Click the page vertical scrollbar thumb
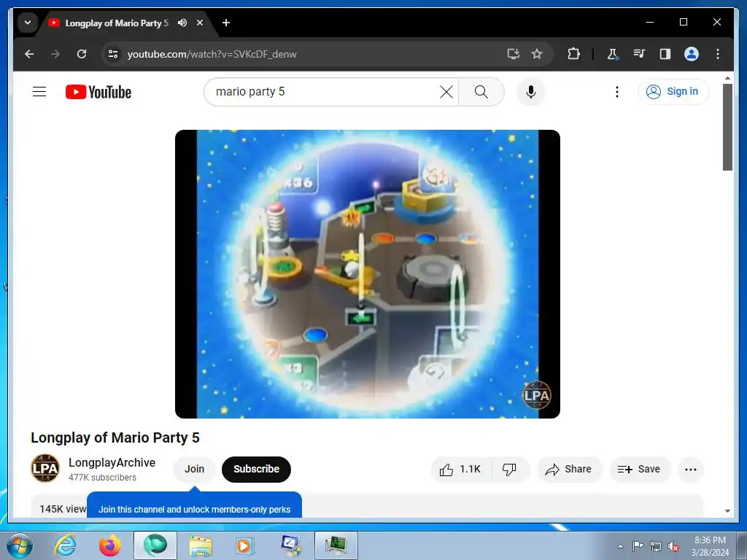Screen dimensions: 747x560 pyautogui.click(x=727, y=127)
